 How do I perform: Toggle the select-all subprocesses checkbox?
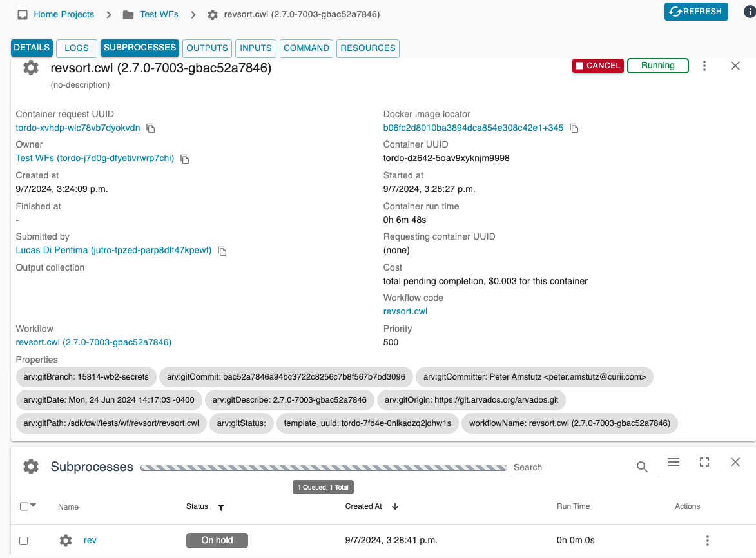pyautogui.click(x=24, y=506)
